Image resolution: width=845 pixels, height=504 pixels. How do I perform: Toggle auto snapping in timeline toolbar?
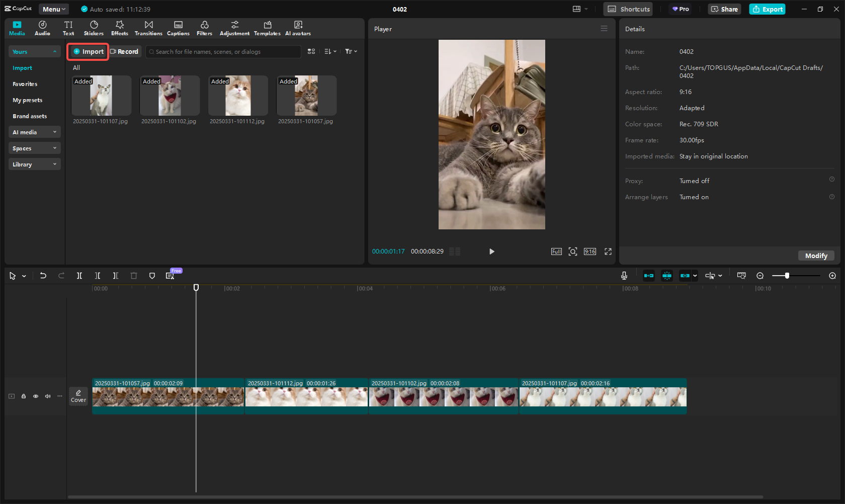coord(666,276)
